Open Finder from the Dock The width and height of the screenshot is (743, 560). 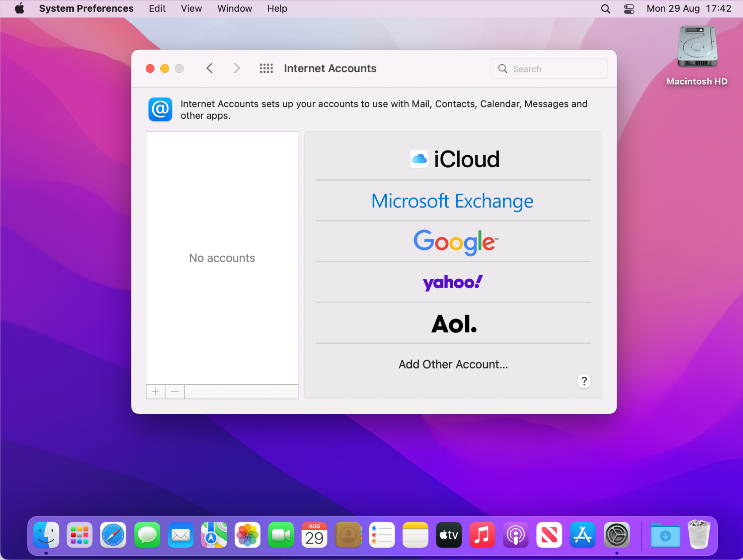[x=46, y=535]
